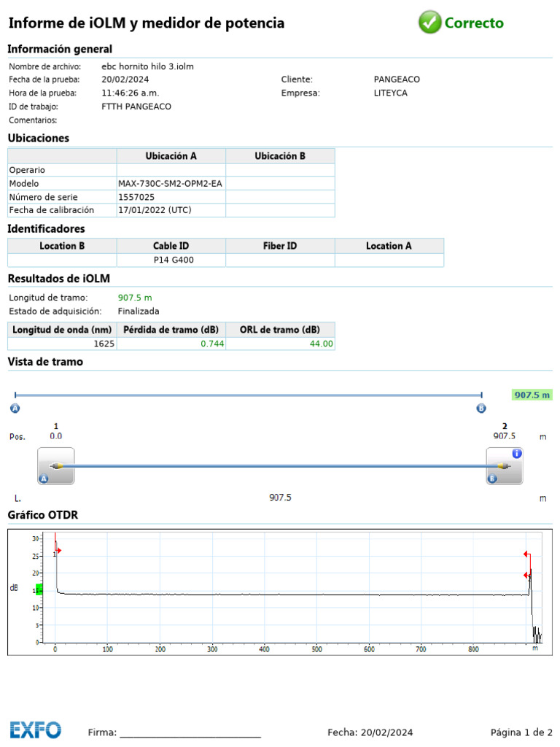This screenshot has width=560, height=747.
Task: Click the green level indicator on dB axis
Action: click(x=39, y=589)
